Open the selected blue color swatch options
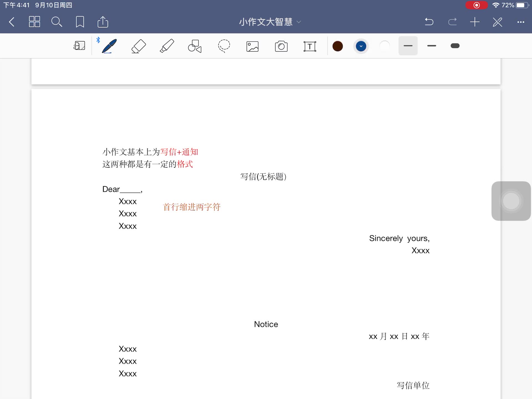 361,46
